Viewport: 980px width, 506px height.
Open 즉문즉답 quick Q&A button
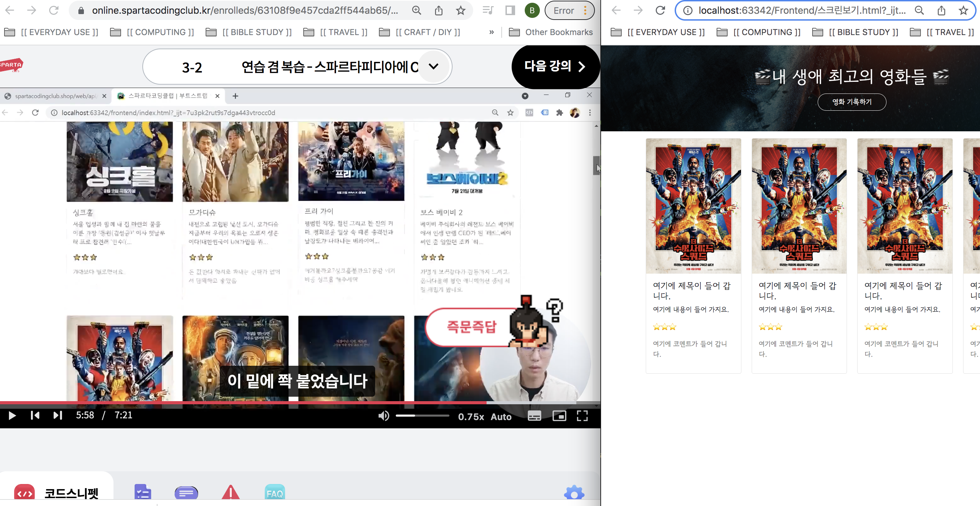(x=471, y=327)
